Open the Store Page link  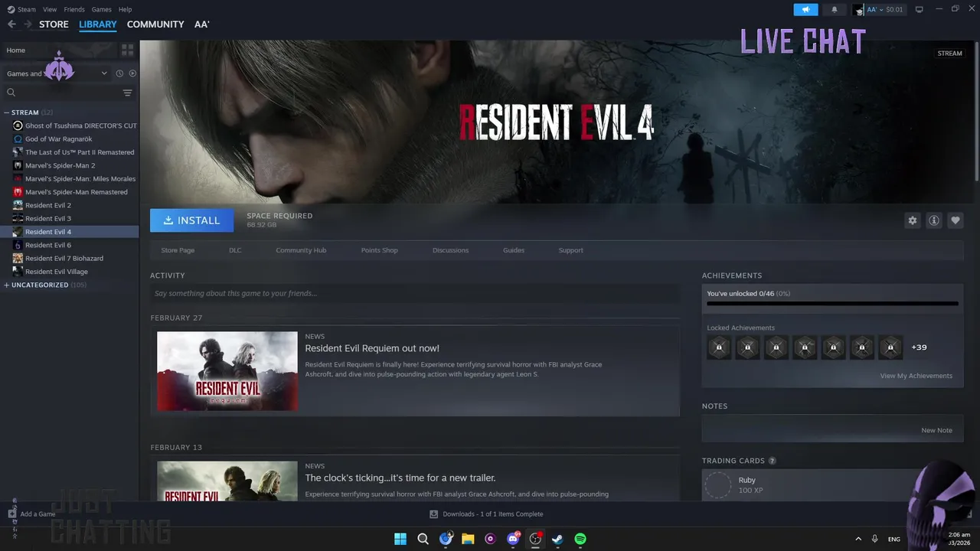point(178,250)
